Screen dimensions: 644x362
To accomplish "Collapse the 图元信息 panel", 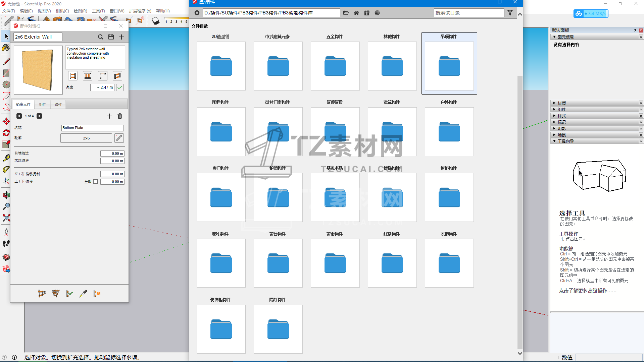I will point(554,37).
